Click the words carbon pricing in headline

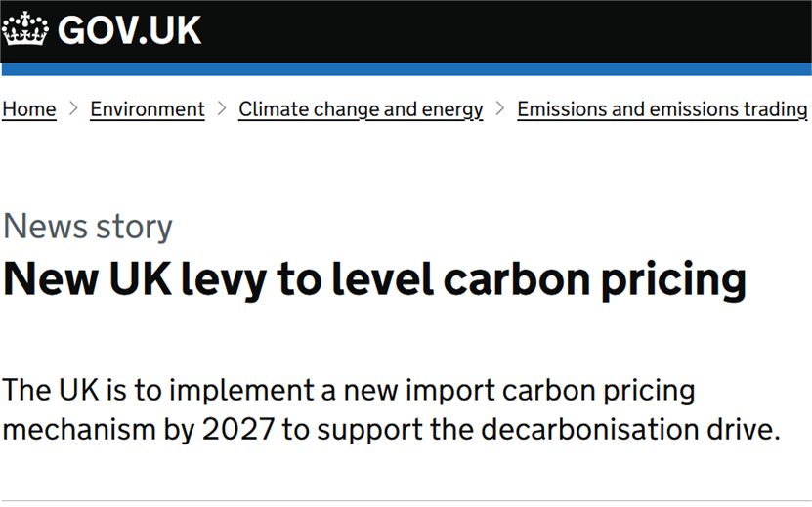coord(595,279)
